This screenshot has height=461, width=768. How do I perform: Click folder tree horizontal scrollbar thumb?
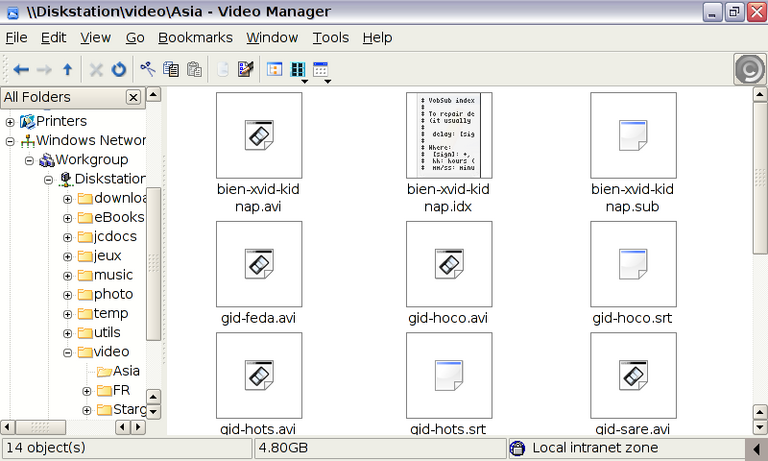coord(40,427)
